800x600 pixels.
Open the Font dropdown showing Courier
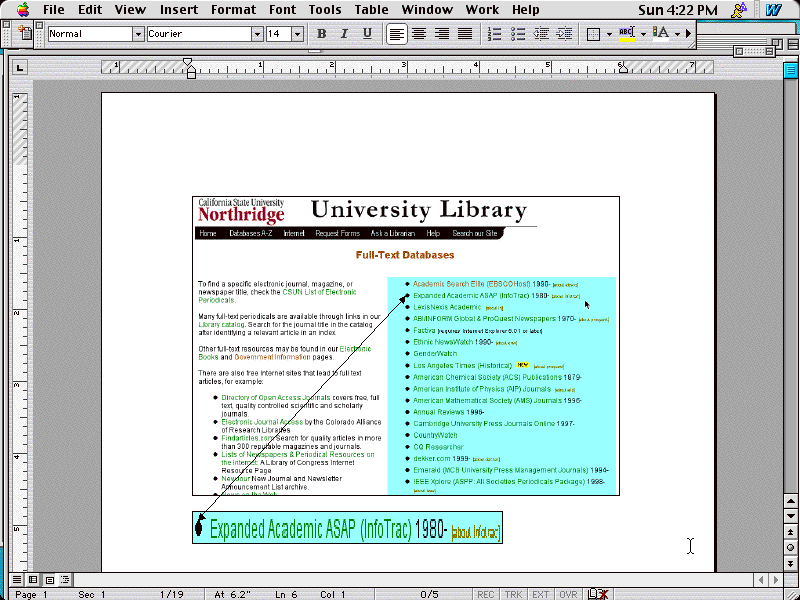coord(257,34)
